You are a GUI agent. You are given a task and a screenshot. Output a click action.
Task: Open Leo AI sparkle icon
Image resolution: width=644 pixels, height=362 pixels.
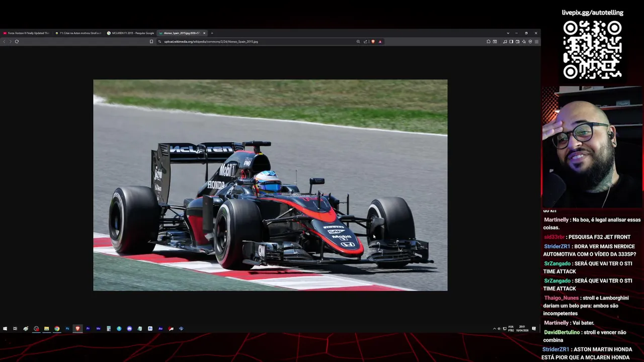pos(524,41)
